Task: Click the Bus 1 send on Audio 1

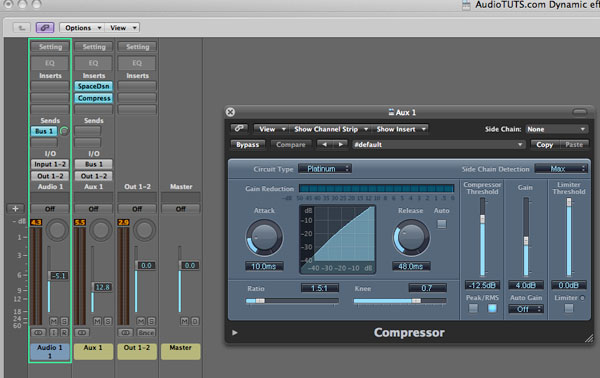Action: click(x=44, y=131)
